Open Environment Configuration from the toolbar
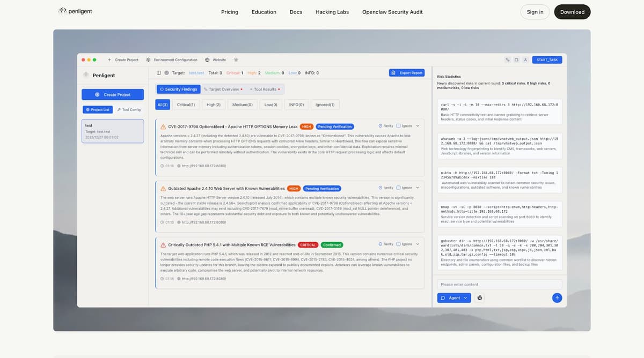The image size is (644, 358). pyautogui.click(x=172, y=60)
